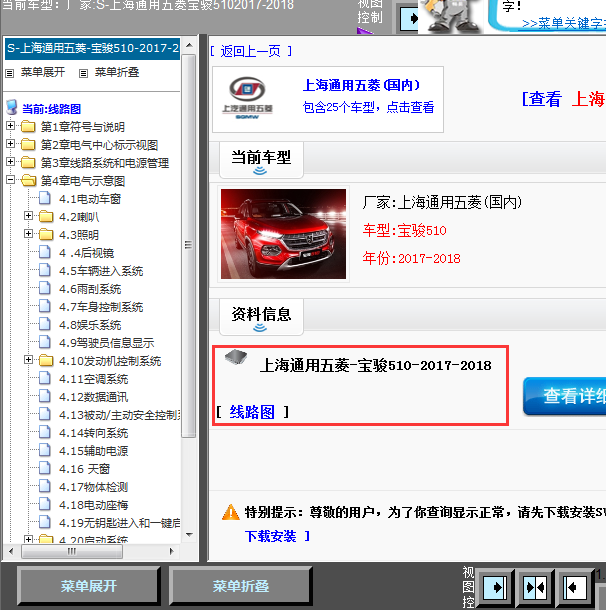Click the 下载安装 link

point(271,536)
